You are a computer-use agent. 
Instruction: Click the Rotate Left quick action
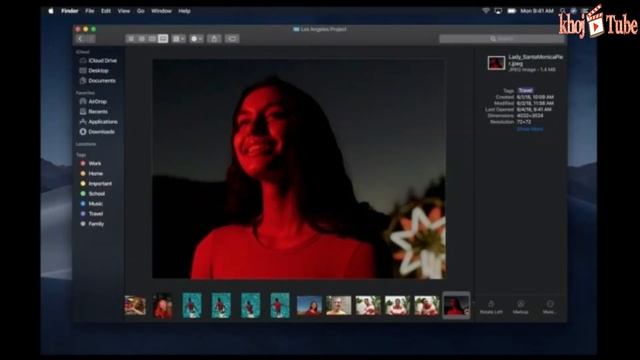tap(491, 307)
